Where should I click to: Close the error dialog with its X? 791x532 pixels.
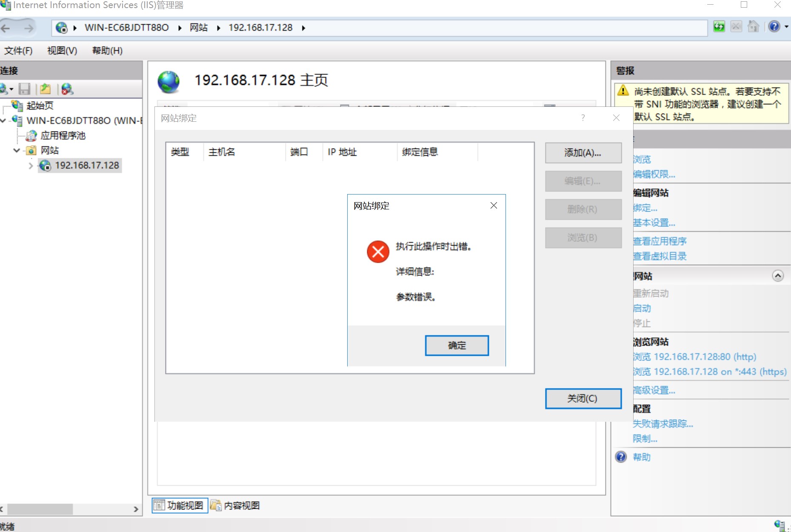tap(494, 206)
